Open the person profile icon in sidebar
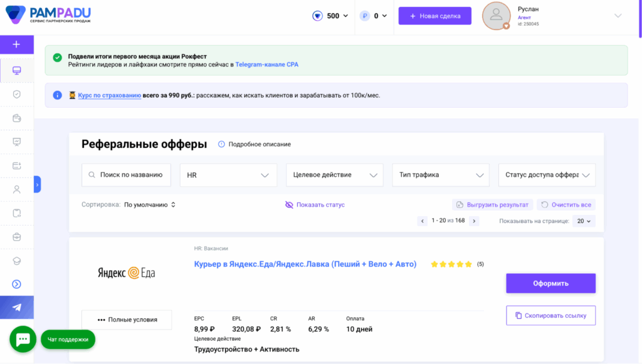Viewport: 642px width, 364px height. coord(17,189)
